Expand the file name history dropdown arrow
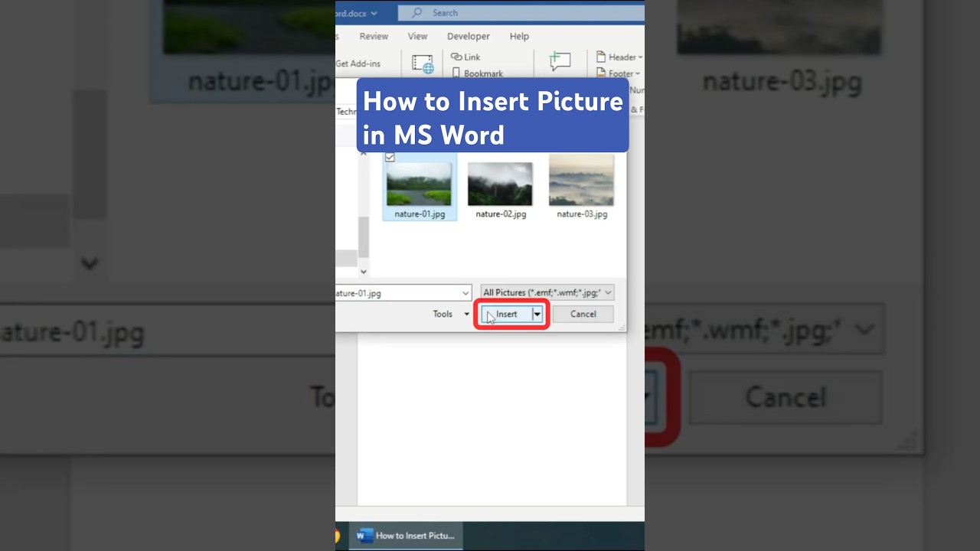This screenshot has width=980, height=551. coord(465,293)
